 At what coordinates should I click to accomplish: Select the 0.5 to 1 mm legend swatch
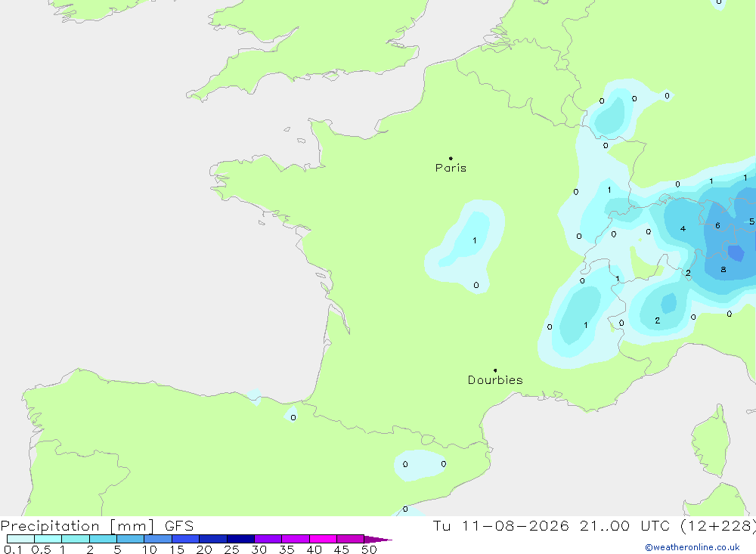coord(48,539)
